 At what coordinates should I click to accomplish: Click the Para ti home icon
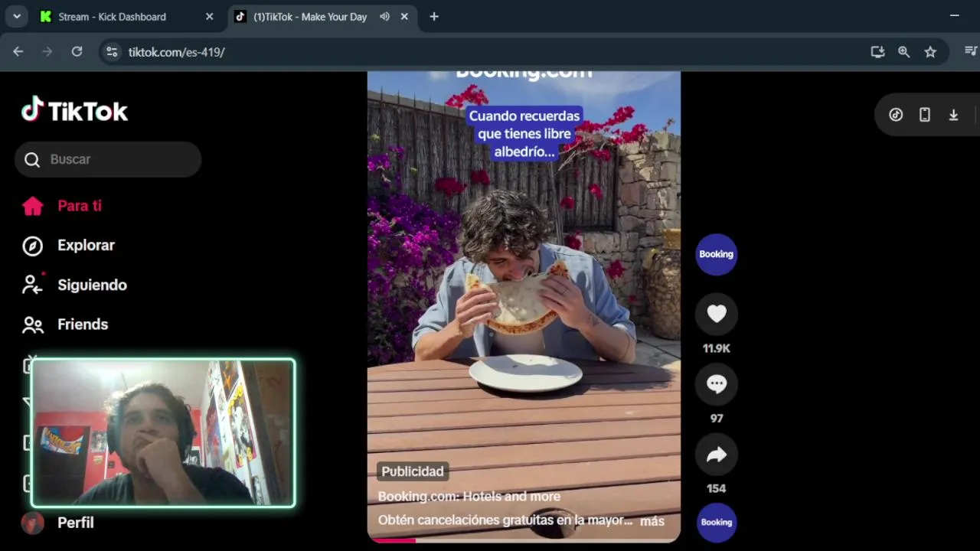tap(33, 206)
